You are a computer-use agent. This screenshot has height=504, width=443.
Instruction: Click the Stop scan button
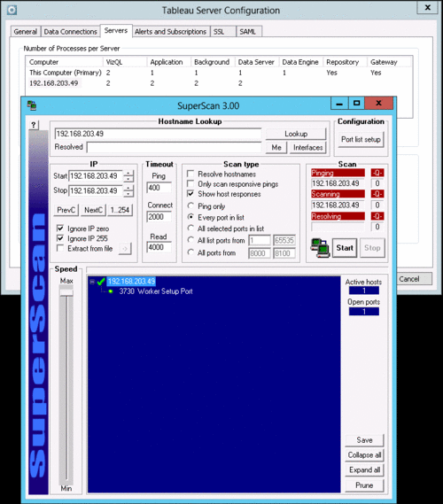point(372,248)
